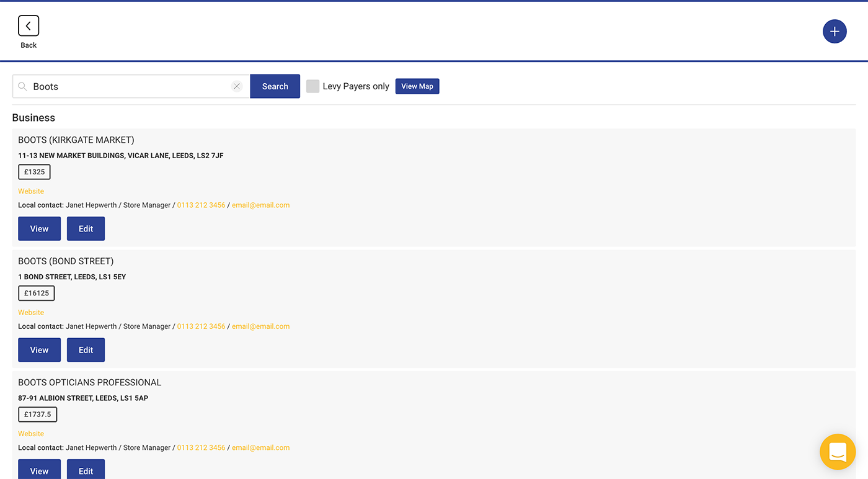Screen dimensions: 868x479
Task: Click the Levy Payers only label
Action: point(356,86)
